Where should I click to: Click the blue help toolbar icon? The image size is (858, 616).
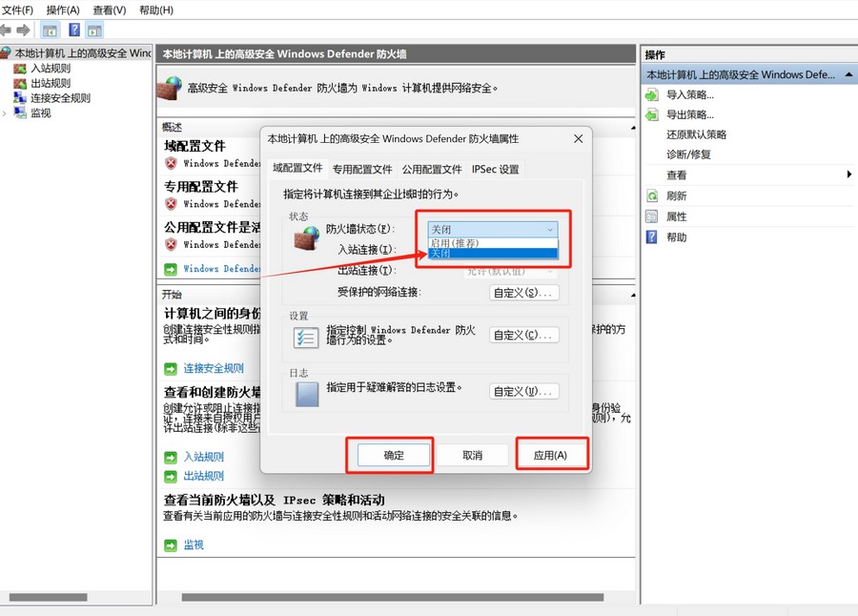73,31
